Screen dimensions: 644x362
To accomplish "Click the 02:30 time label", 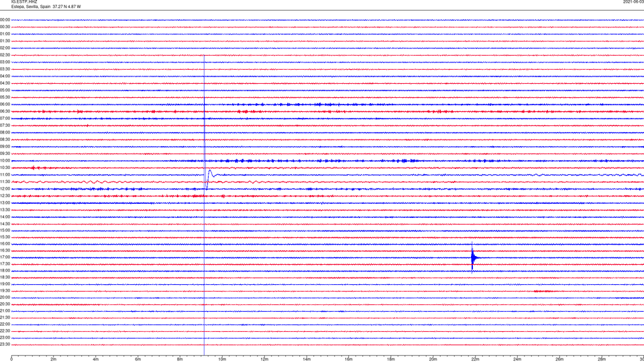I will 5,55.
